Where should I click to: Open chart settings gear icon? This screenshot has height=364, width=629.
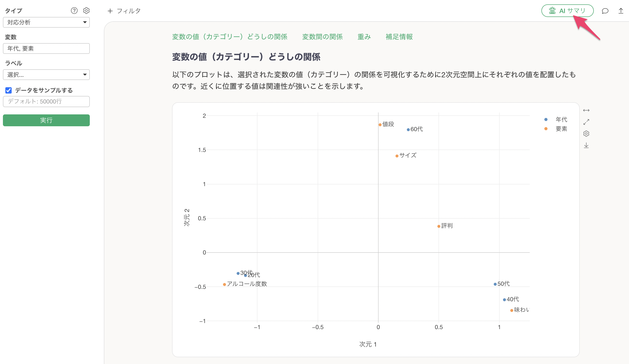586,134
